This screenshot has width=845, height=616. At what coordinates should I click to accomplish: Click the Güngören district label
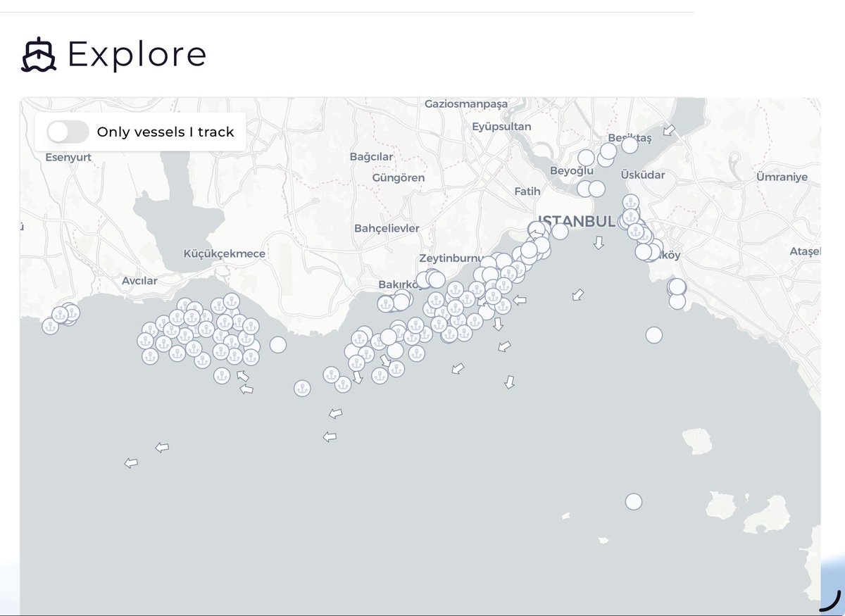[399, 177]
